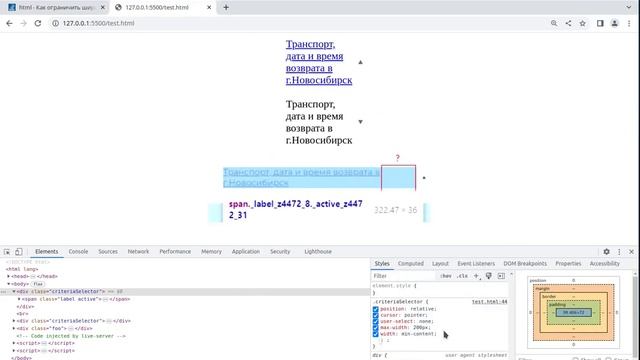Switch to the Network tab
This screenshot has width=640, height=360.
(x=138, y=252)
